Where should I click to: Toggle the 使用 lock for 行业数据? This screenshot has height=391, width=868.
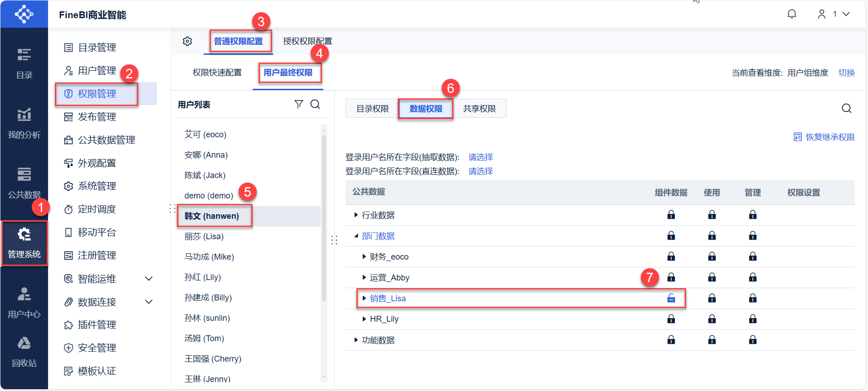click(712, 215)
